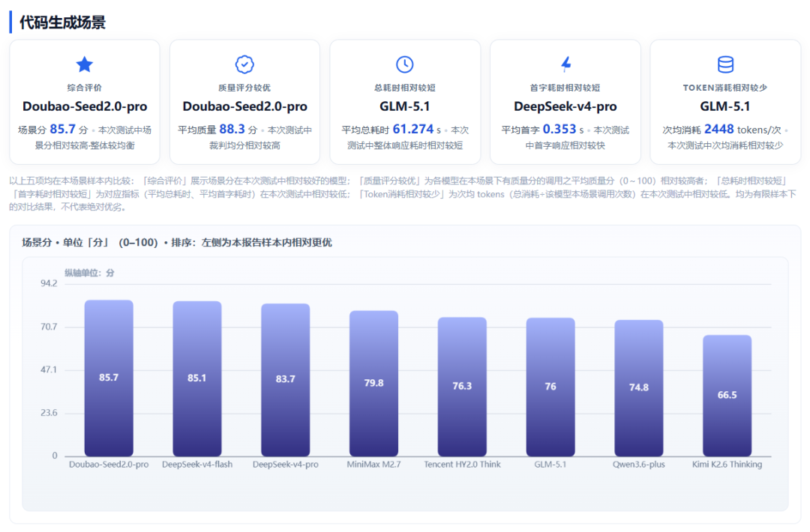Click the GLM-5.1 bar showing 76
Image resolution: width=810 pixels, height=532 pixels.
pos(550,387)
